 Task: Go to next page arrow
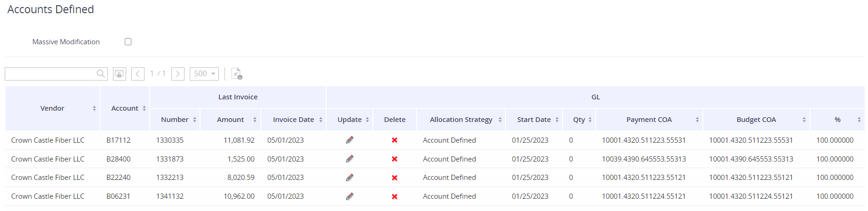click(178, 74)
